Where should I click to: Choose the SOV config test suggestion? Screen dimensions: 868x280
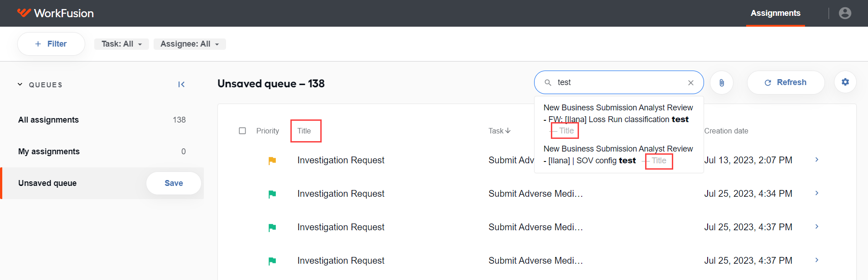(619, 155)
